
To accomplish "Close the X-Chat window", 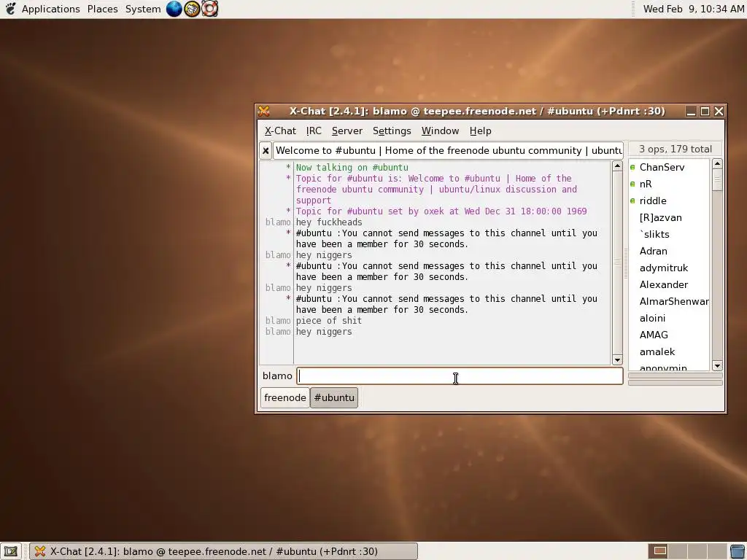I will [x=719, y=112].
